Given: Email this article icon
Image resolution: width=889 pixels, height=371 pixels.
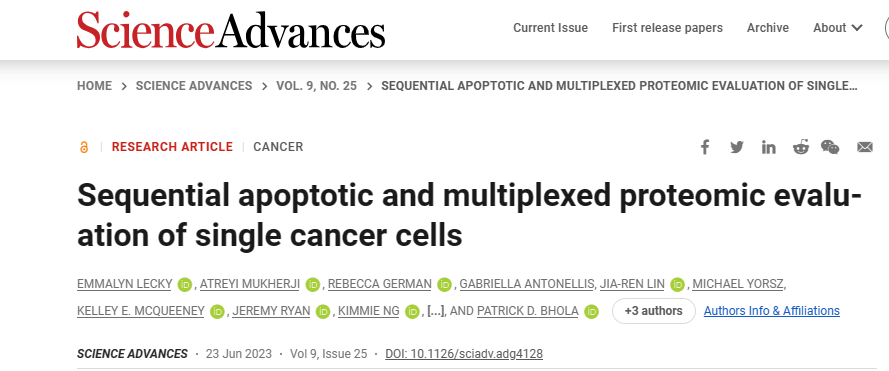Looking at the screenshot, I should 865,147.
